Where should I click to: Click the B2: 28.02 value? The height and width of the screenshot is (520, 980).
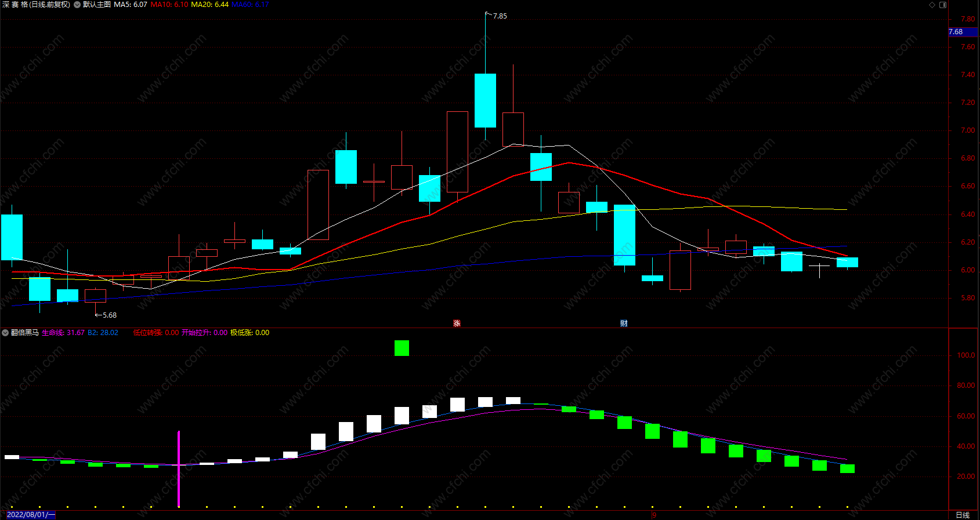103,333
